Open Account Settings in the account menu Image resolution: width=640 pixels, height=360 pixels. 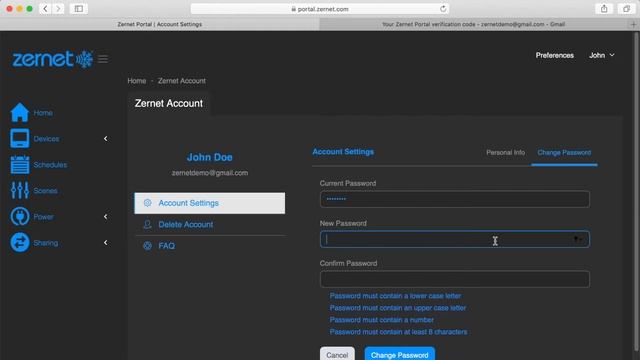coord(209,203)
